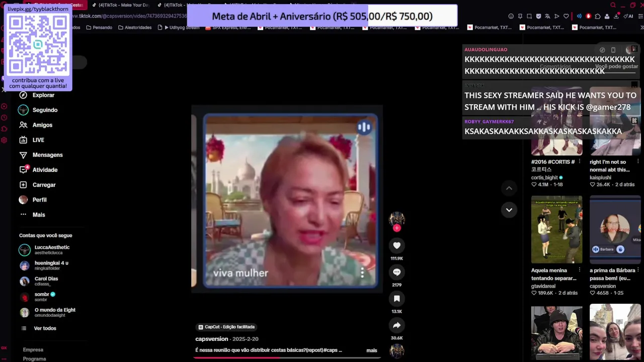Expand Ver todos followed accounts
644x362 pixels.
[38, 328]
